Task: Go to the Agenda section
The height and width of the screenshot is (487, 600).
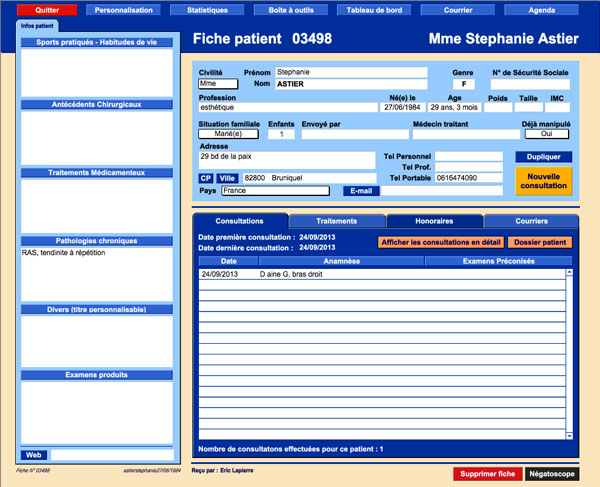Action: pyautogui.click(x=541, y=9)
